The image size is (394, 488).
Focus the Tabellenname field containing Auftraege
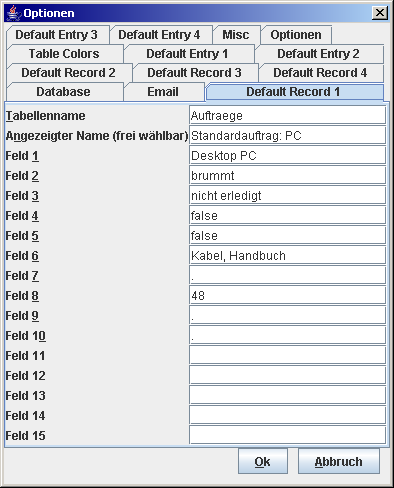[288, 115]
